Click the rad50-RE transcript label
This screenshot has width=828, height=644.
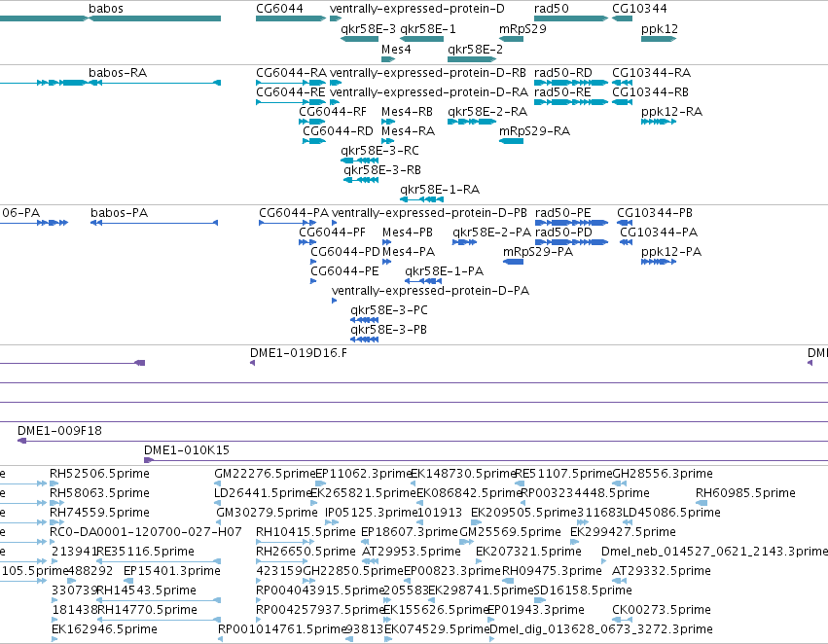tap(562, 91)
